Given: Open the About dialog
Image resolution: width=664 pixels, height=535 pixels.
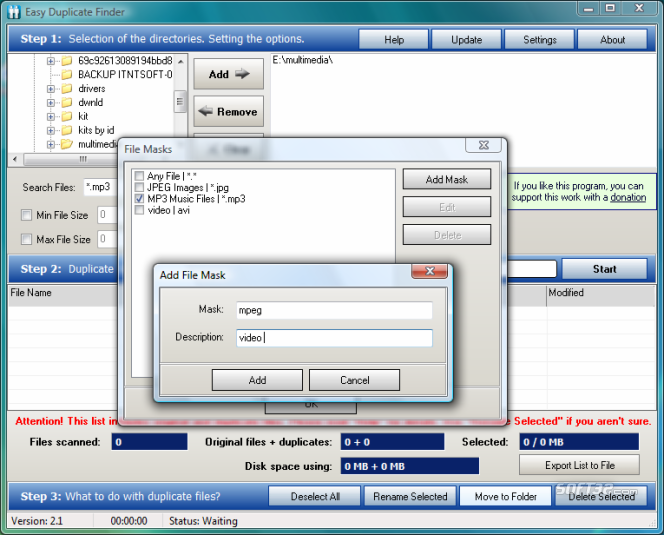Looking at the screenshot, I should pos(612,40).
